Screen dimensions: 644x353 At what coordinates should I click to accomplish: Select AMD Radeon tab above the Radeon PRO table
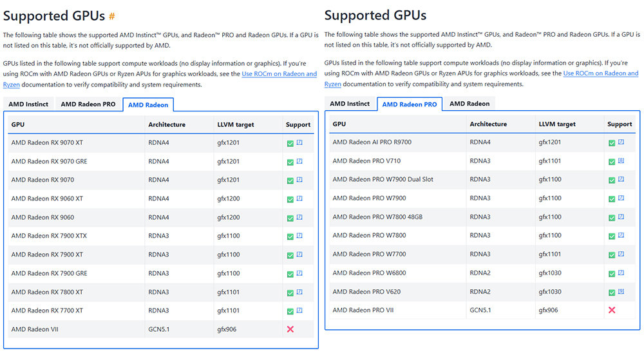[469, 104]
